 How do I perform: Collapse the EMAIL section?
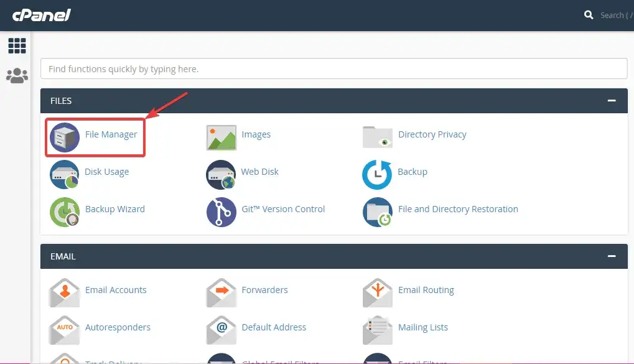[612, 256]
